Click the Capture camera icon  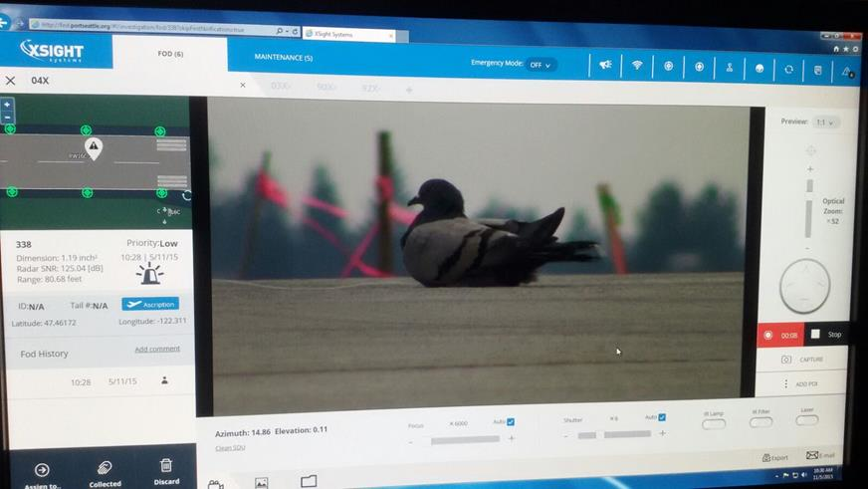pyautogui.click(x=786, y=360)
